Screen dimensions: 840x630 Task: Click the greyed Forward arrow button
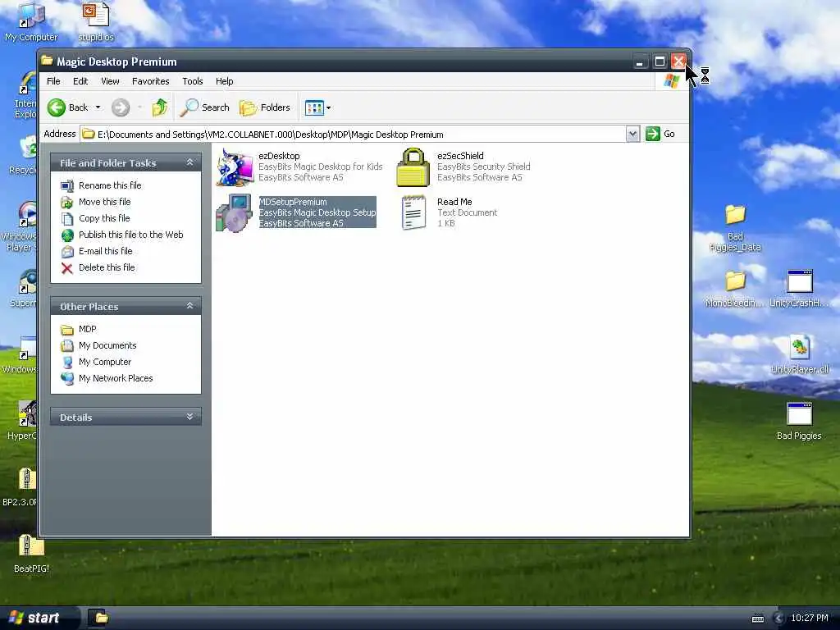click(121, 107)
